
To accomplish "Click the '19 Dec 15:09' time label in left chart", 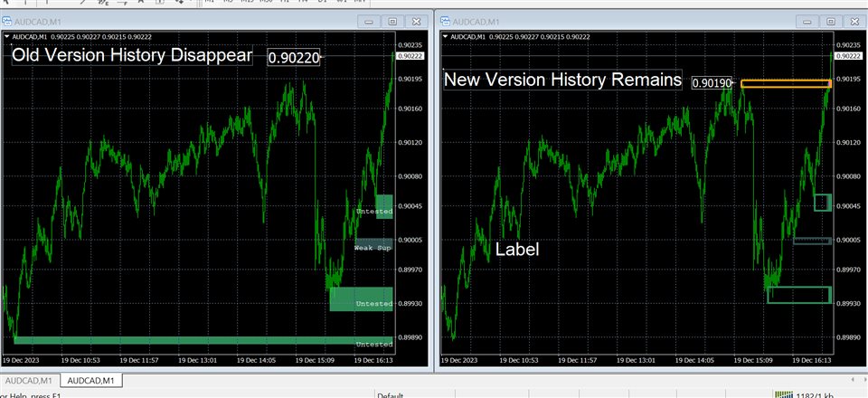I will pos(316,360).
